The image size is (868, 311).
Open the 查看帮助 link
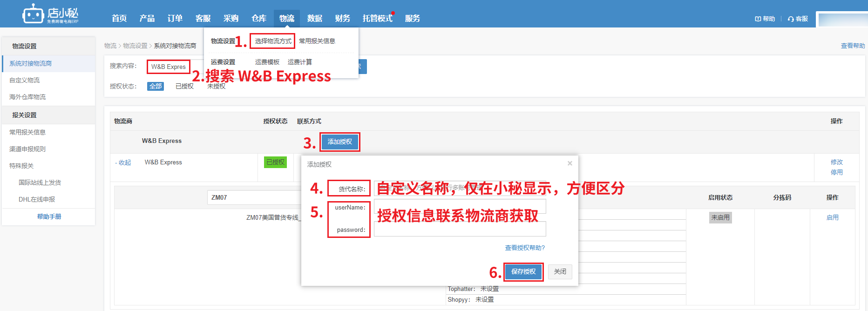click(x=853, y=46)
